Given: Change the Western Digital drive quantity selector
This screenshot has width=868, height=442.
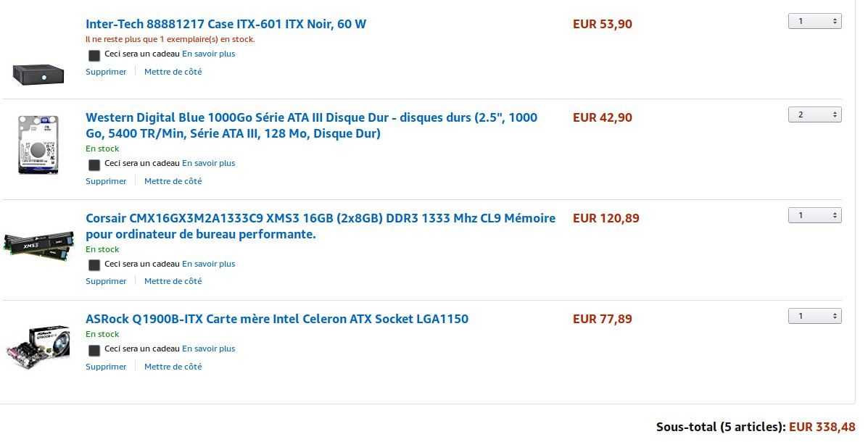Looking at the screenshot, I should 815,114.
